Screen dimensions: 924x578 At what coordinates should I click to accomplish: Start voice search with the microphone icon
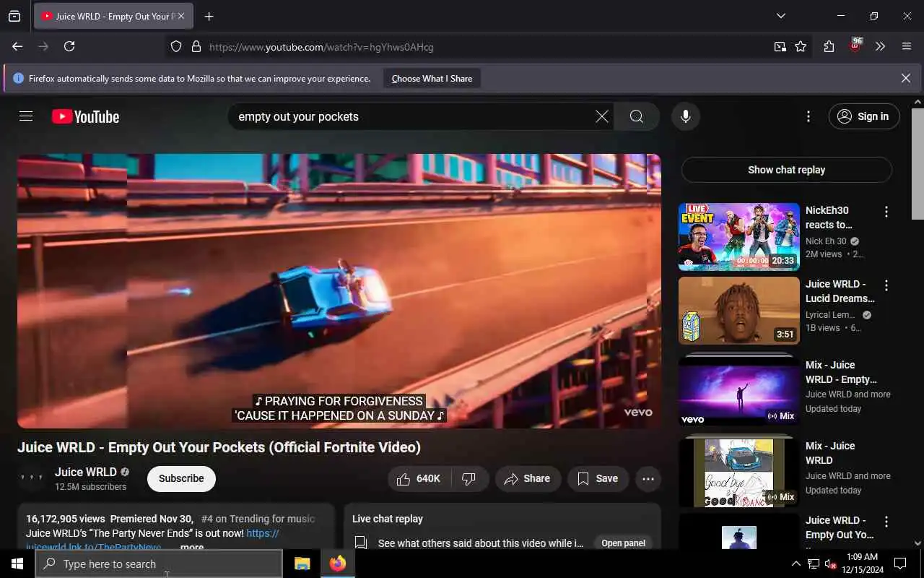685,116
